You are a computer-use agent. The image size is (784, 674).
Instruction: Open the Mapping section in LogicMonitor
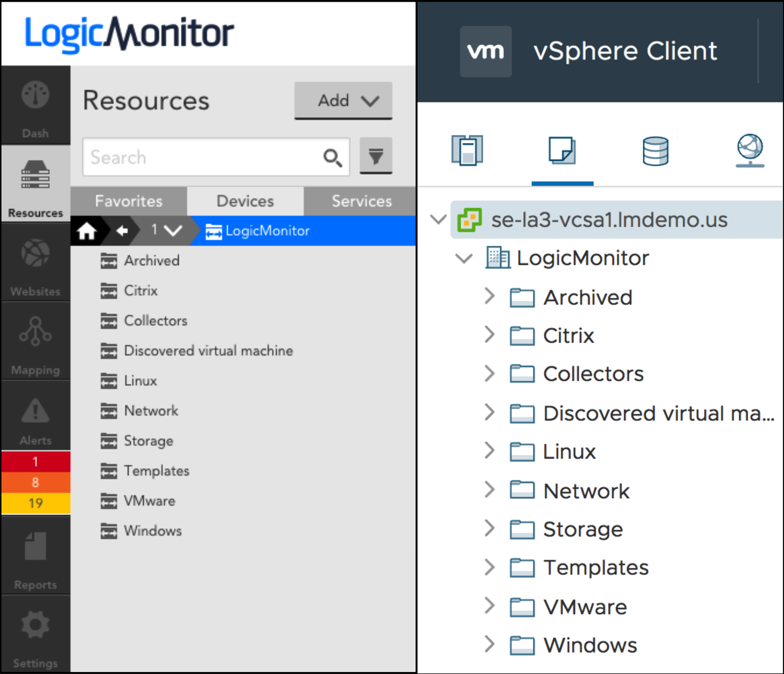point(36,341)
